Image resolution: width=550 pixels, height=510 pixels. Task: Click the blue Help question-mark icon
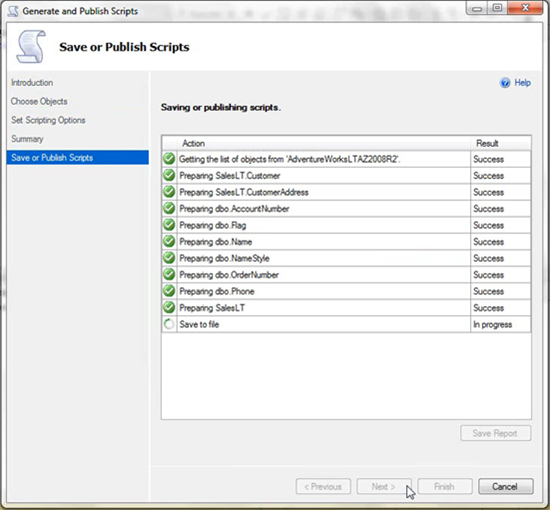click(505, 83)
